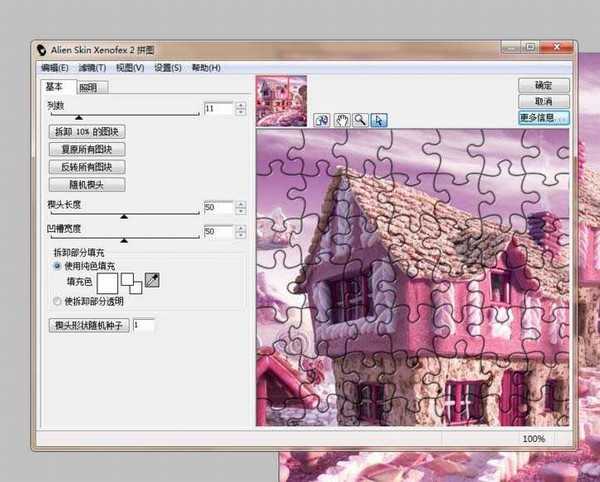Select the Zoom magnifier tool
Screen dimensions: 600x482
click(360, 120)
